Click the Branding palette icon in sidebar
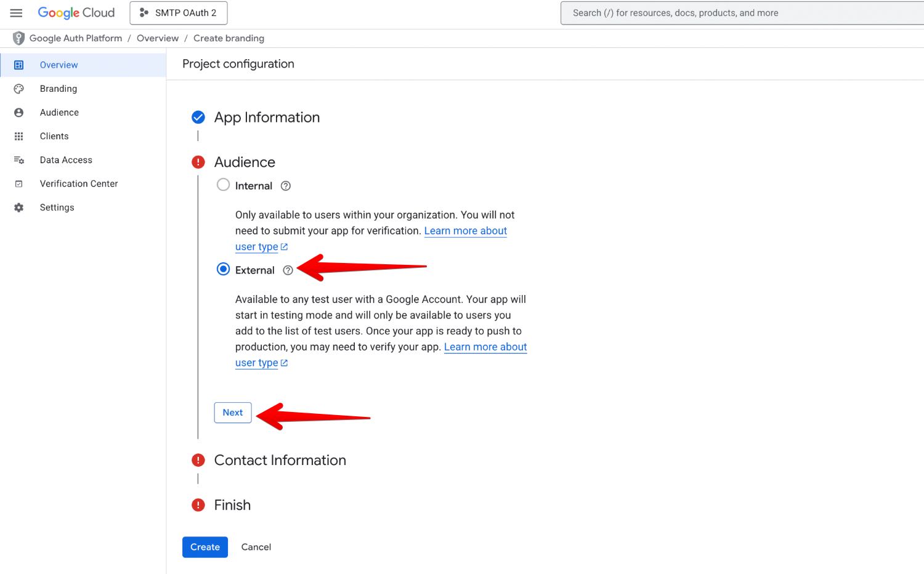The height and width of the screenshot is (574, 924). pyautogui.click(x=19, y=89)
